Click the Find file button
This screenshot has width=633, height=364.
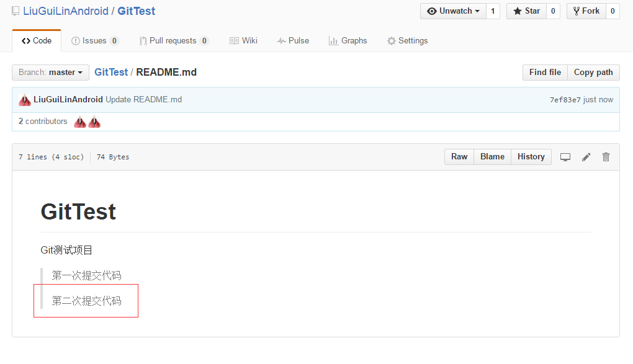coord(545,73)
